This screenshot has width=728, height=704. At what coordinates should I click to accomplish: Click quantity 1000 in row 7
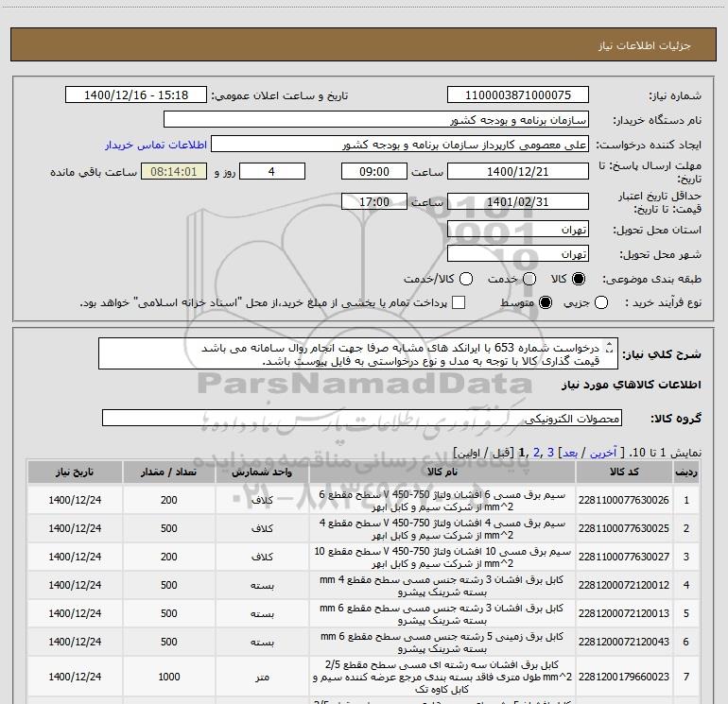168,678
